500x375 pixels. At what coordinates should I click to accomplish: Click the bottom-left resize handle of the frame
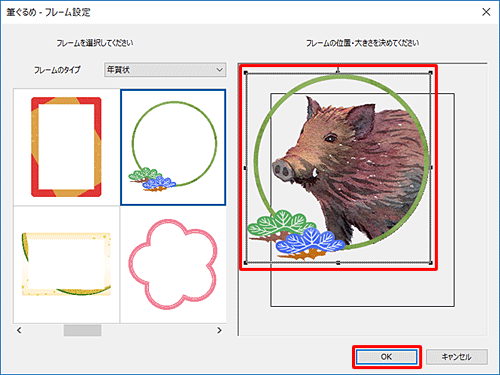pos(246,263)
